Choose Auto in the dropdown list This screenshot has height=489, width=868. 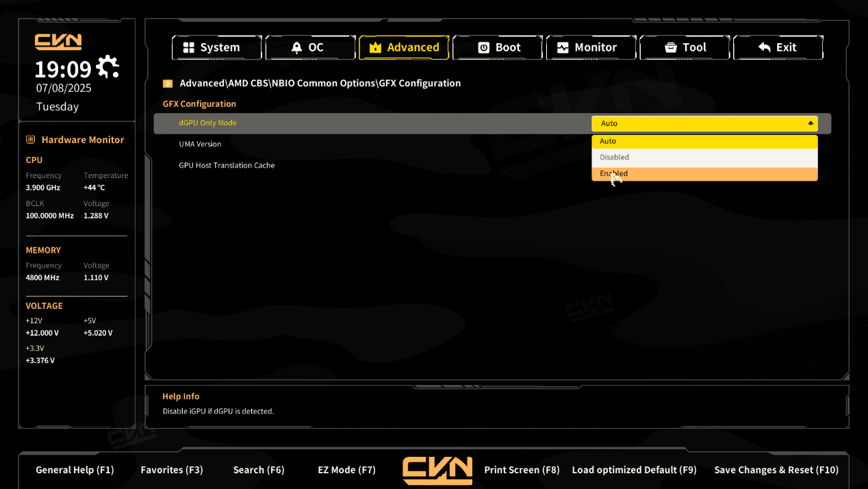[x=704, y=141]
